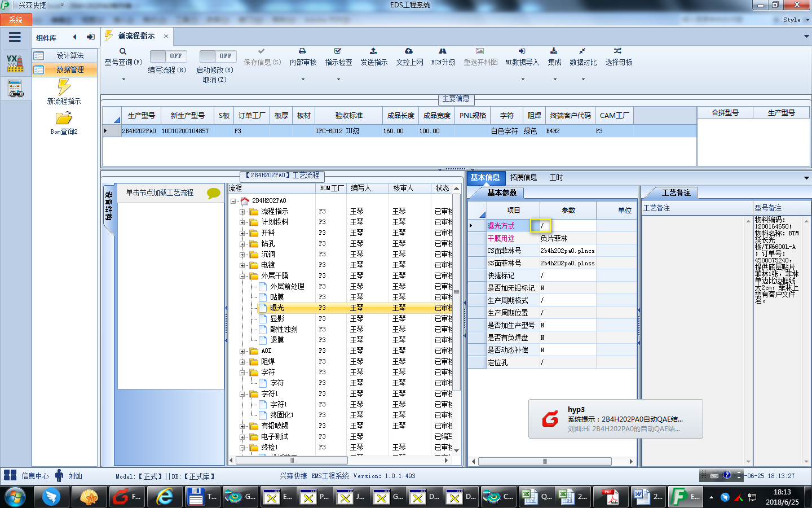Expand the 流程指示 tree node
The height and width of the screenshot is (508, 812).
pos(242,212)
